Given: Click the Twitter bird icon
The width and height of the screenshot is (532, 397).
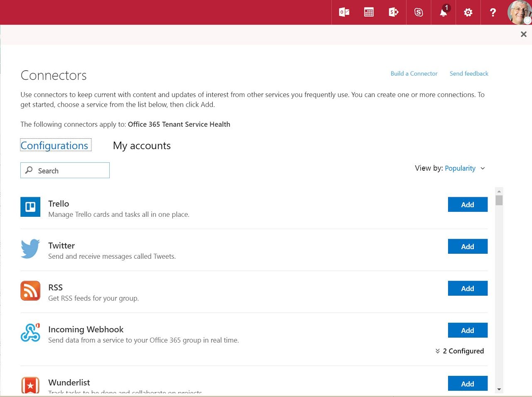Looking at the screenshot, I should pyautogui.click(x=30, y=249).
